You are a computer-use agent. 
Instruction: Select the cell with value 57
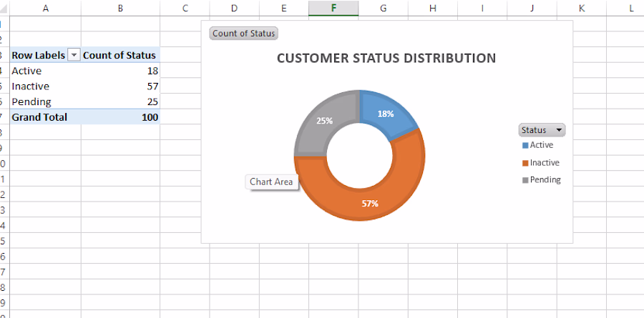(120, 86)
